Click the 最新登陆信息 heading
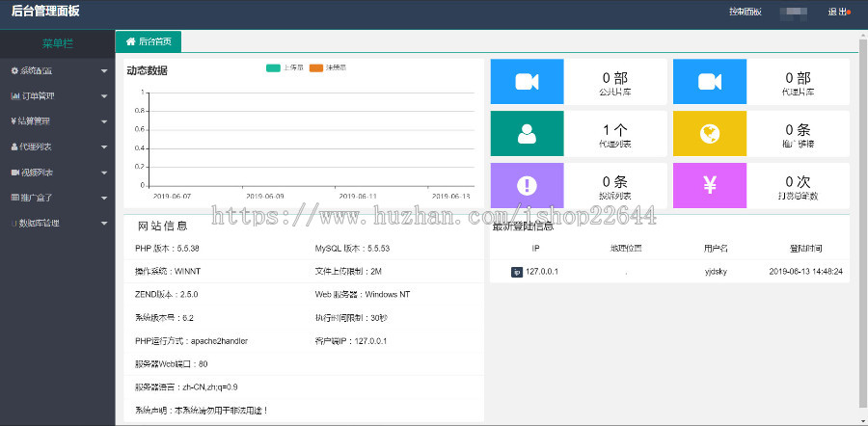Image resolution: width=868 pixels, height=426 pixels. coord(523,226)
